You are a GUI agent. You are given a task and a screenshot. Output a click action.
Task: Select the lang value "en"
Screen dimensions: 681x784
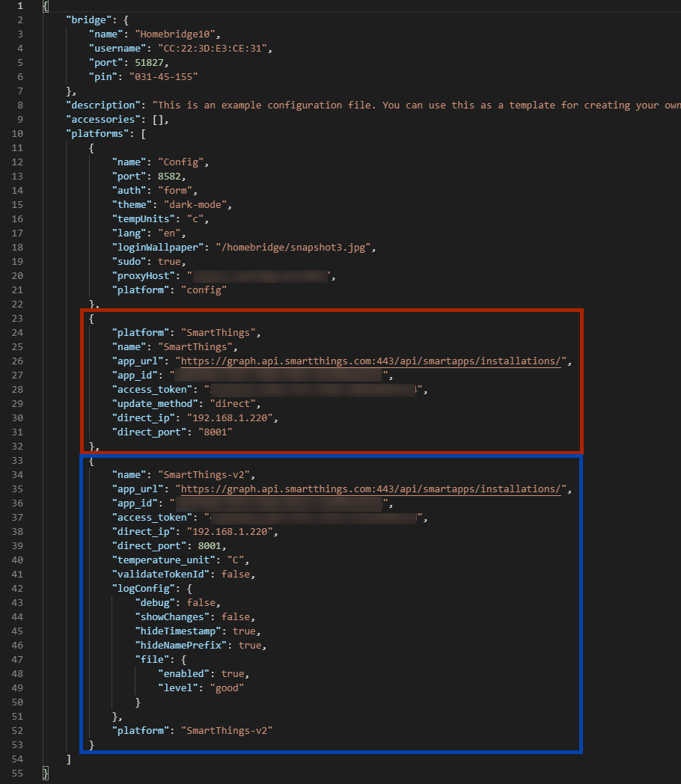pyautogui.click(x=169, y=233)
